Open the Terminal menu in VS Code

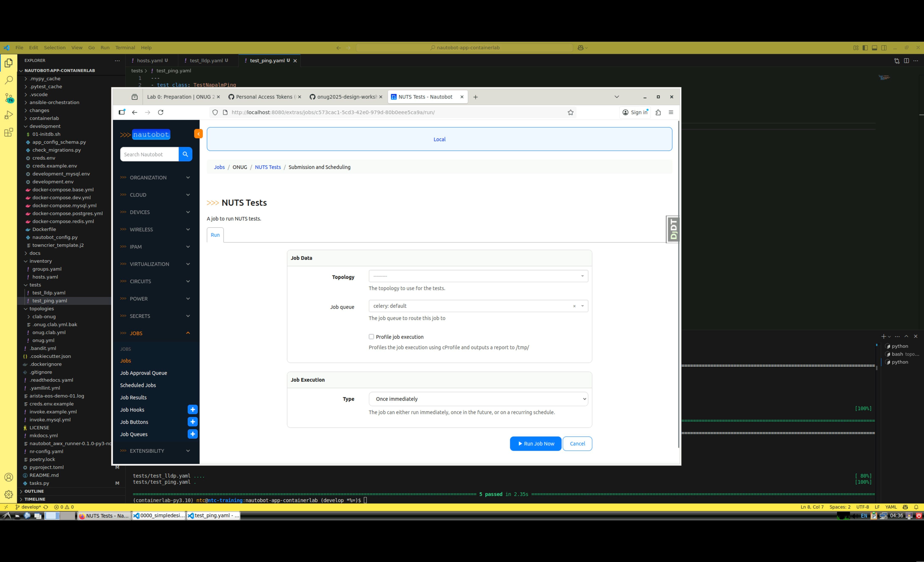125,48
